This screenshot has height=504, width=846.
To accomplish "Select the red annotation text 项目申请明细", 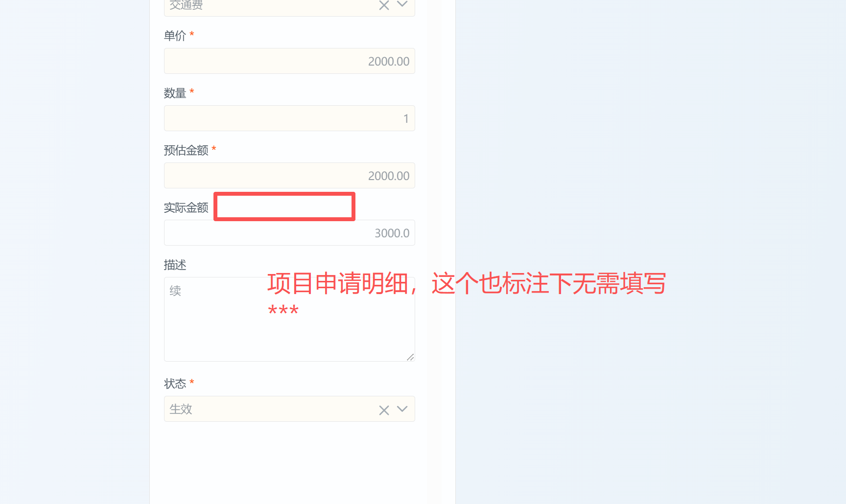I will pyautogui.click(x=338, y=284).
